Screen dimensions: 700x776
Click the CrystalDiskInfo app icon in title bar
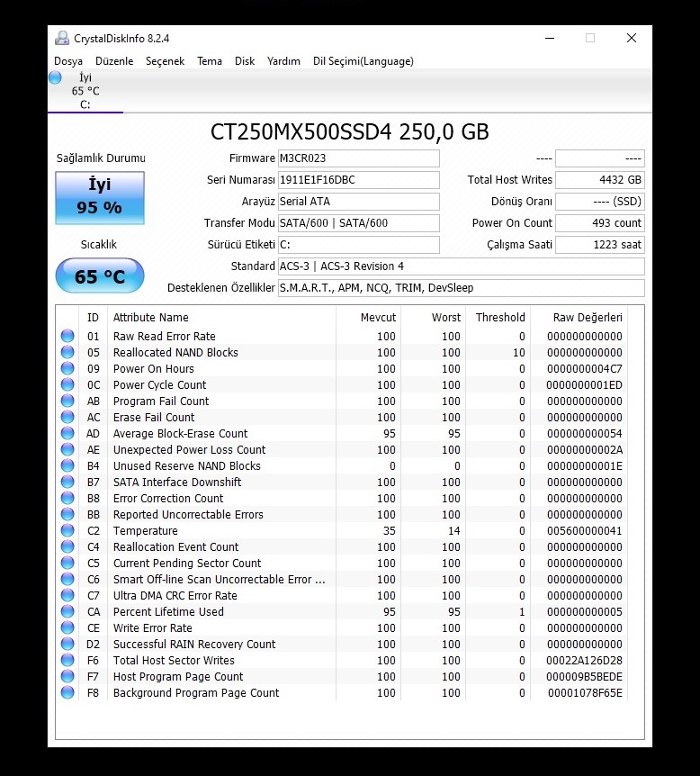(x=61, y=38)
